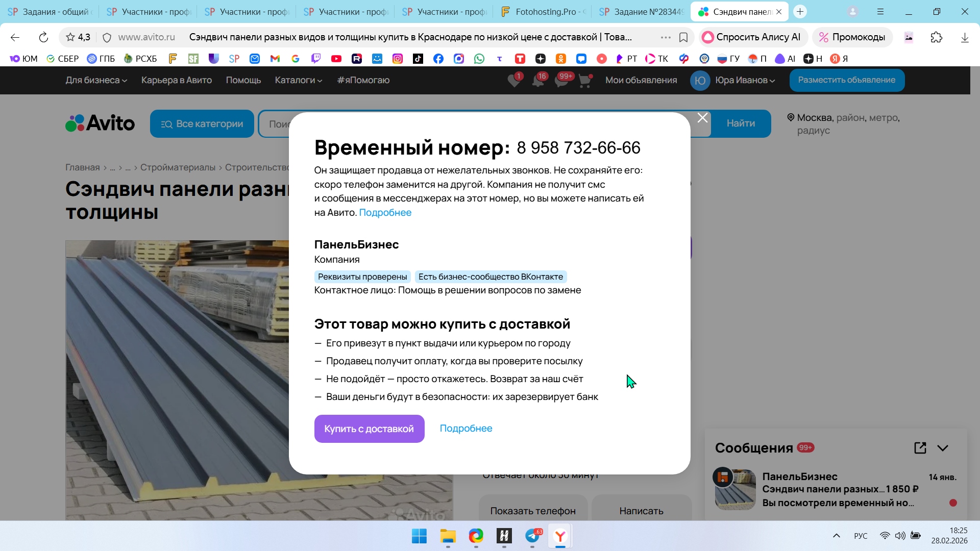Click the header messages chat icon
Viewport: 980px width, 551px height.
561,81
